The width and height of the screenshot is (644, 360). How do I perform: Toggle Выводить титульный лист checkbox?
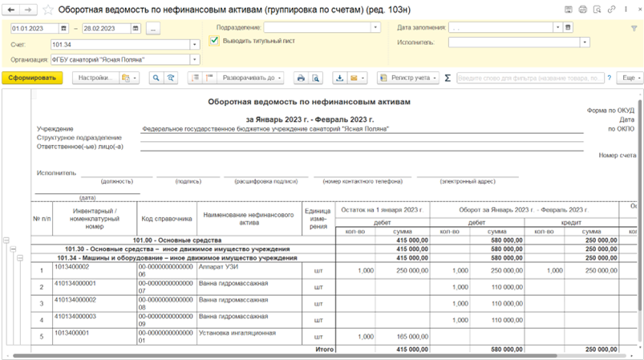click(213, 41)
